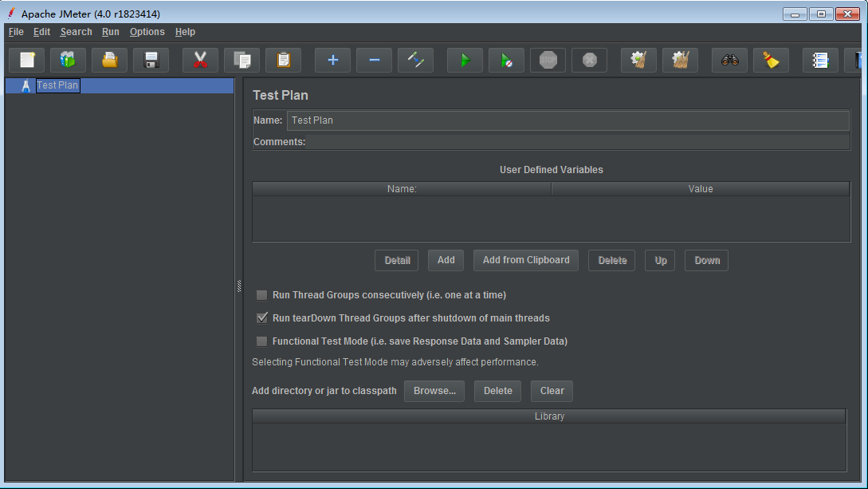Click the Open file folder icon

pyautogui.click(x=110, y=60)
